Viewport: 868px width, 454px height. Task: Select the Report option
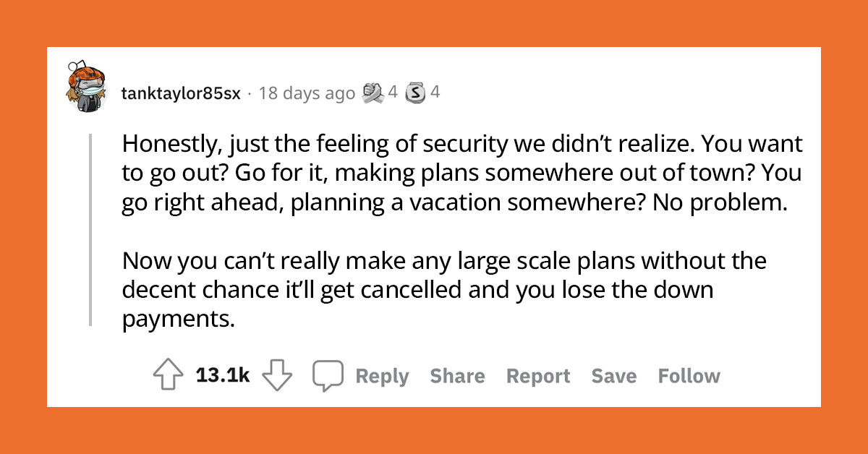538,375
